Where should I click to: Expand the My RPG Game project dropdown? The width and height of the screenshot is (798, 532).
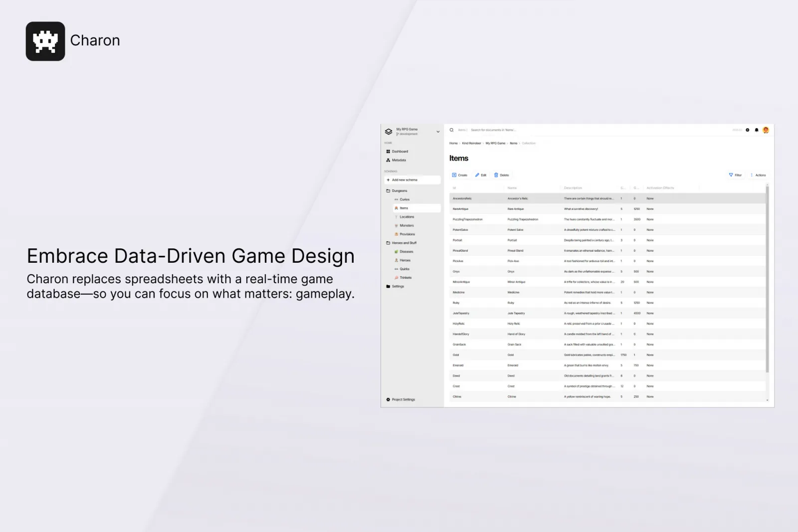[x=438, y=132]
